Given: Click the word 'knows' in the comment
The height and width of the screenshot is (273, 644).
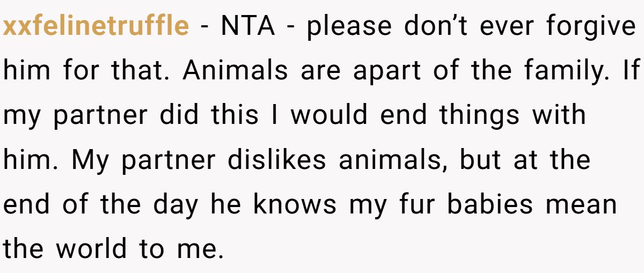Looking at the screenshot, I should (295, 204).
